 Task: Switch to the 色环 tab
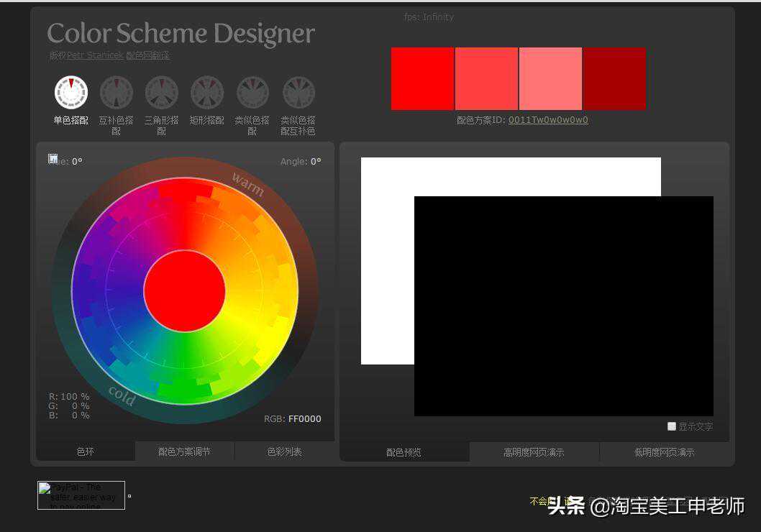[86, 451]
